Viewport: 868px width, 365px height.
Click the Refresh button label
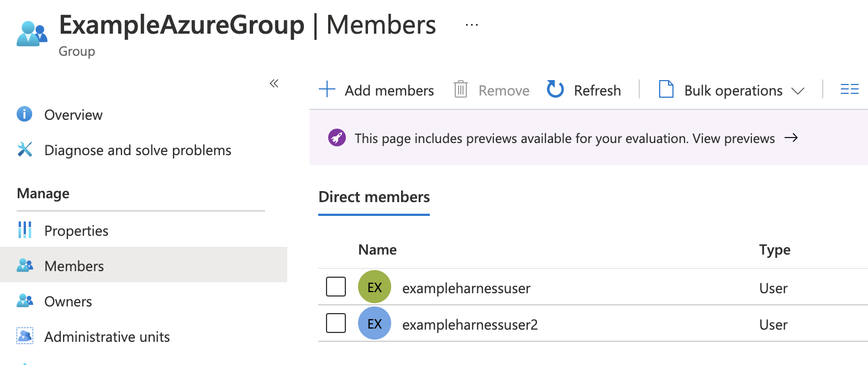point(597,91)
